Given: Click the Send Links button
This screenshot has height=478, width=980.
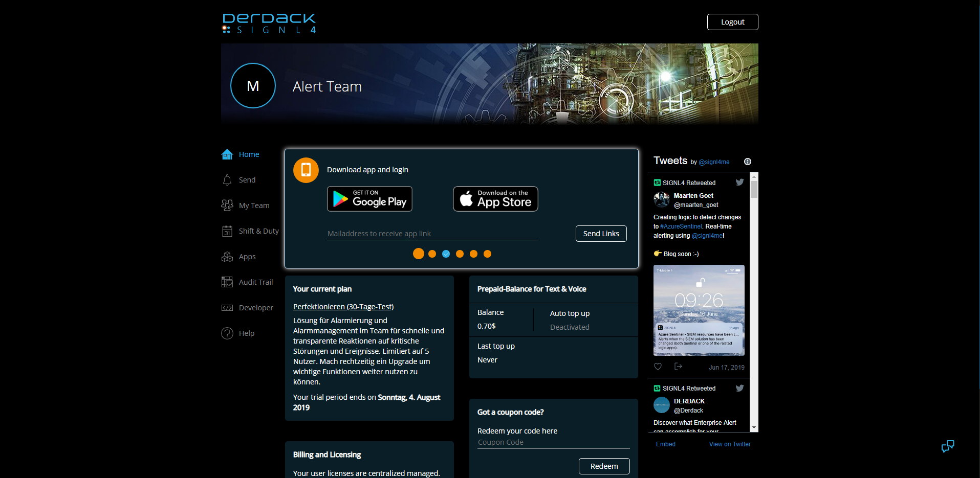Looking at the screenshot, I should (x=601, y=234).
